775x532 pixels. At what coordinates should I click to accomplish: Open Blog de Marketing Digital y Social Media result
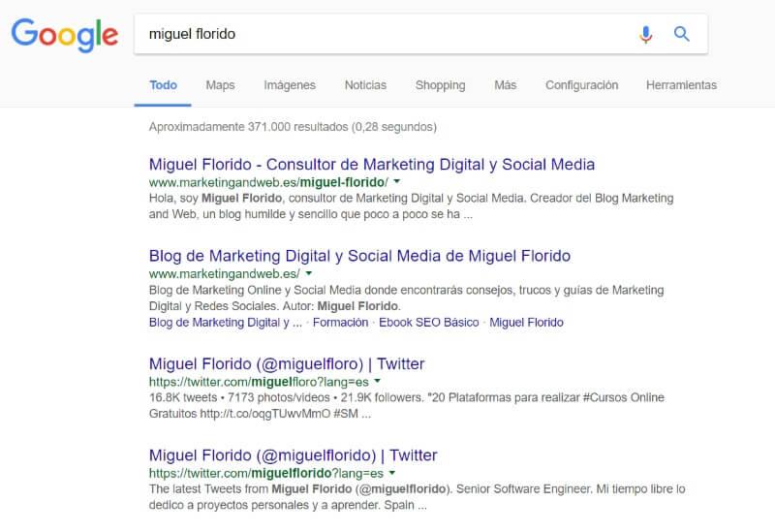tap(359, 256)
